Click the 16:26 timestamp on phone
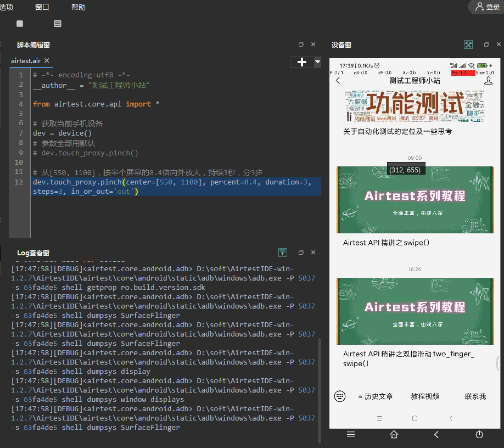Image resolution: width=504 pixels, height=448 pixels. pos(415,270)
